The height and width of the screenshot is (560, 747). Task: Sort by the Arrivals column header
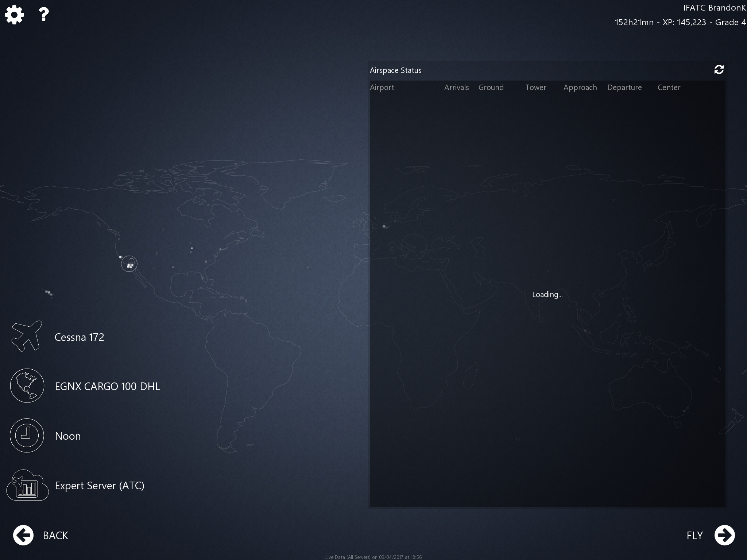click(x=456, y=87)
